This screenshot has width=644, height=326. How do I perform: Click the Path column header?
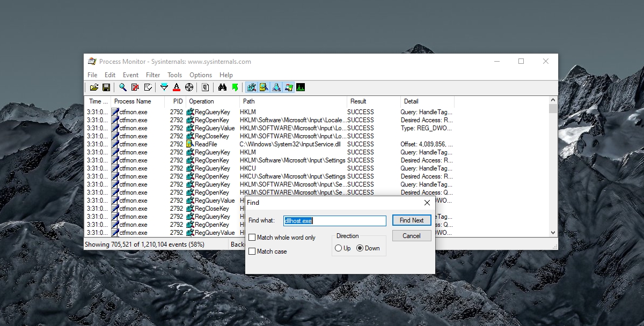click(293, 101)
